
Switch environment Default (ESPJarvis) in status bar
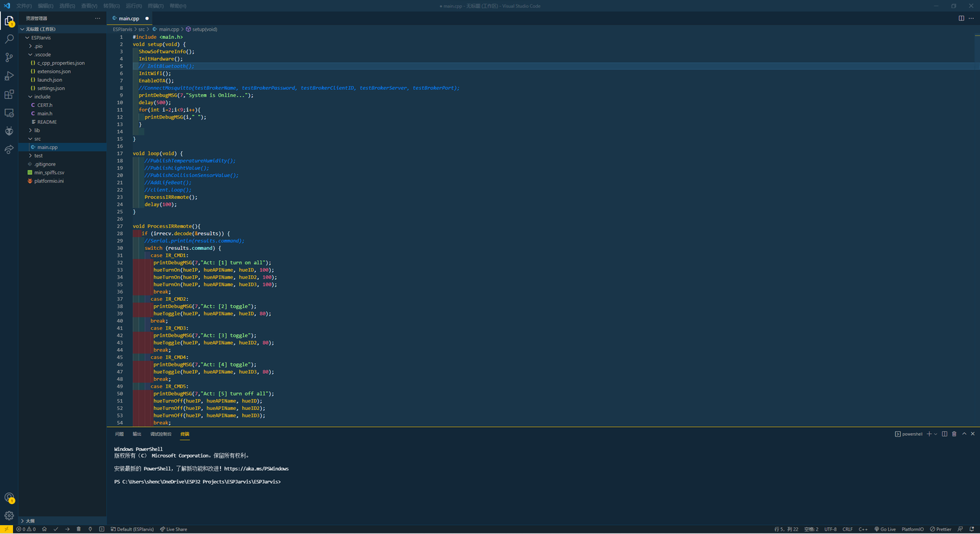click(x=133, y=529)
